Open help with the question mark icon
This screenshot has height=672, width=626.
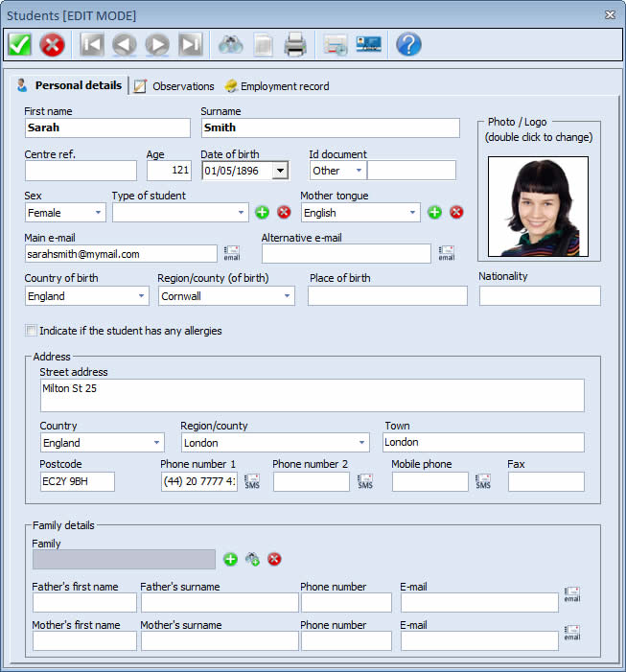[x=408, y=44]
